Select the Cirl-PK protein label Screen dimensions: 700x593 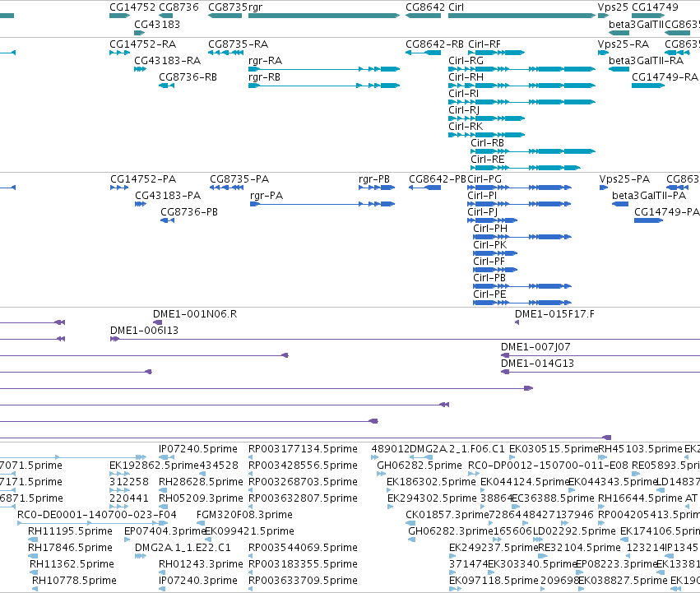[489, 245]
